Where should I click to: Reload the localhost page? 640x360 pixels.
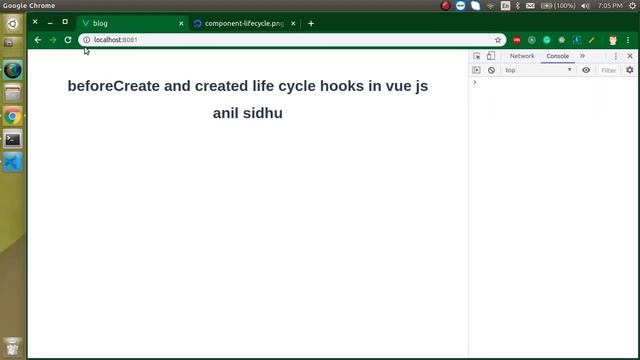pos(68,40)
